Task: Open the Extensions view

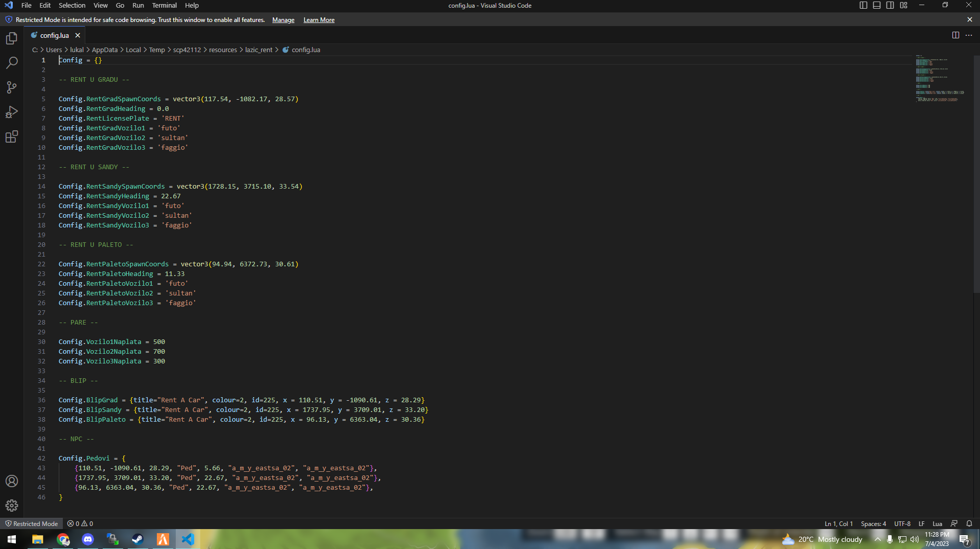Action: [11, 136]
